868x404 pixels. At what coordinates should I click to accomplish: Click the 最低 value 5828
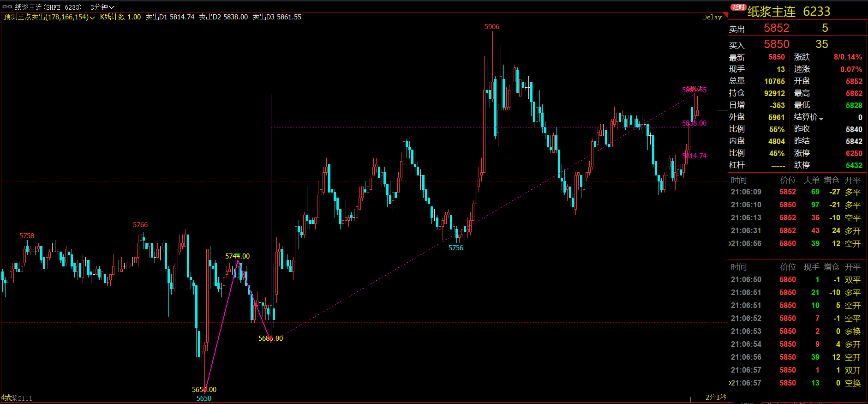(854, 105)
